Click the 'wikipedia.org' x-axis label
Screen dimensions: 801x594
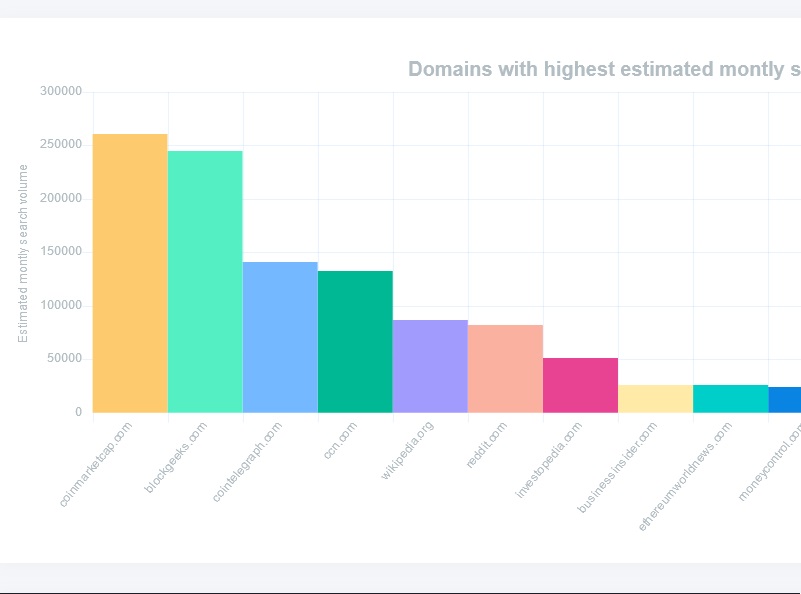[x=407, y=450]
